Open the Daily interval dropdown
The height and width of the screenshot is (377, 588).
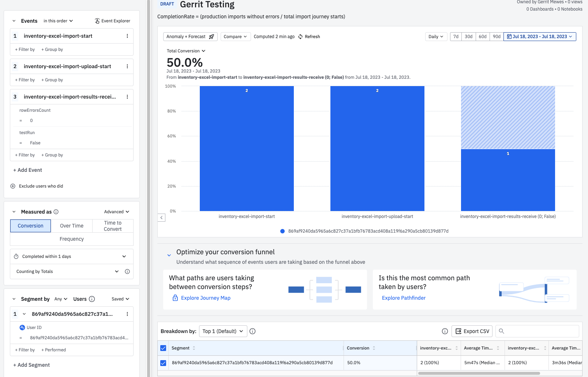coord(436,37)
